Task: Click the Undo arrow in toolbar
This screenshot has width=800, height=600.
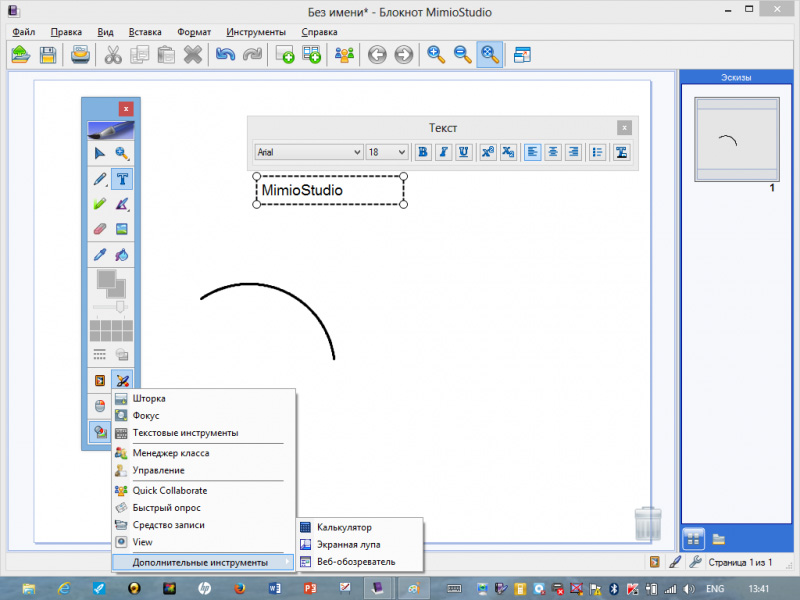Action: pyautogui.click(x=224, y=55)
